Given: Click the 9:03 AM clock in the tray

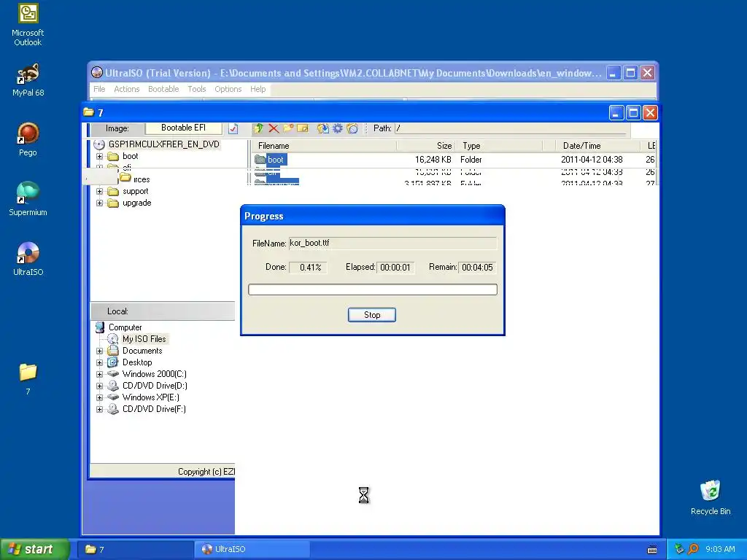Looking at the screenshot, I should [x=720, y=549].
